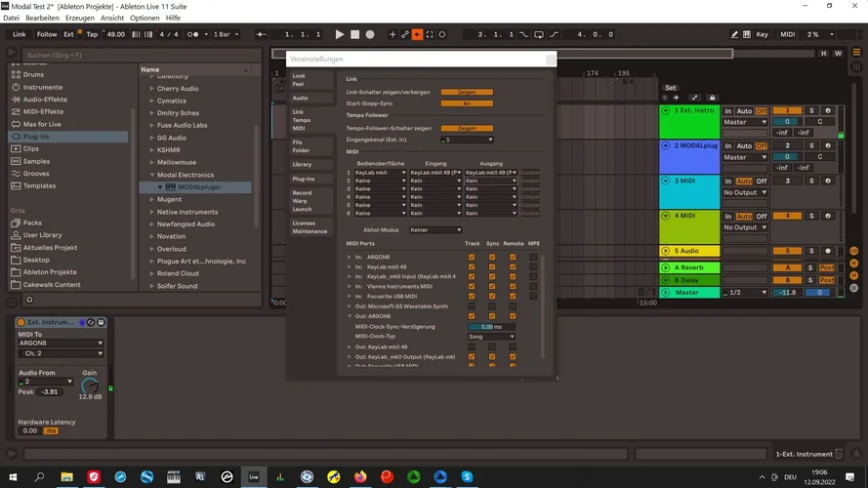
Task: Open the Abhol-Modus dropdown
Action: (x=435, y=230)
